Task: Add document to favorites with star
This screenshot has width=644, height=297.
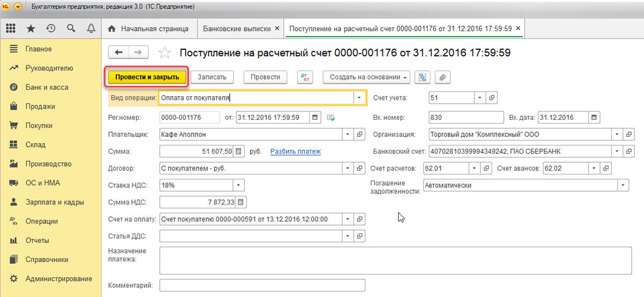Action: [x=165, y=53]
